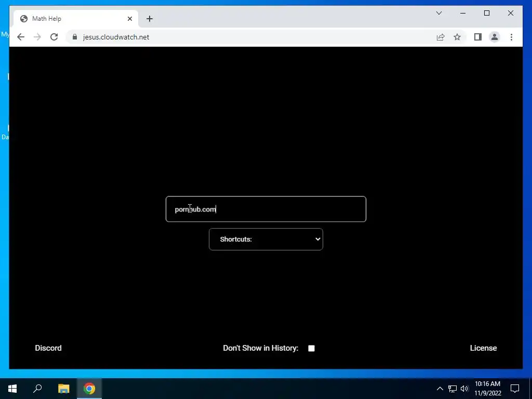The image size is (532, 399).
Task: Open File Explorer from the taskbar
Action: [x=63, y=389]
